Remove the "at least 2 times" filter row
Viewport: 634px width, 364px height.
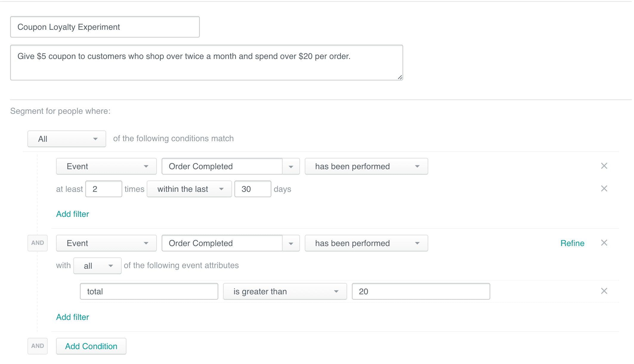tap(604, 189)
